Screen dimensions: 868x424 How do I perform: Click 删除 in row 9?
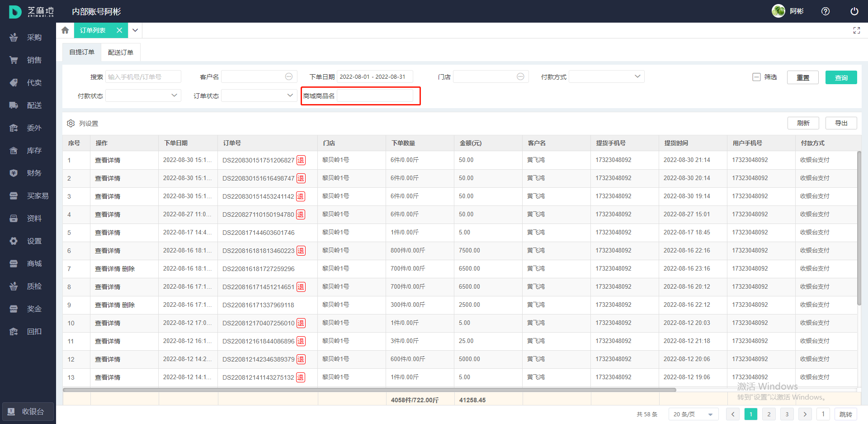pos(128,305)
